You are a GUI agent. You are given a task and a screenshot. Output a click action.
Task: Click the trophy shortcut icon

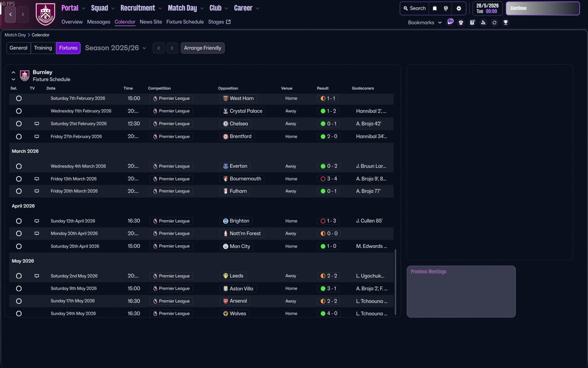click(506, 23)
